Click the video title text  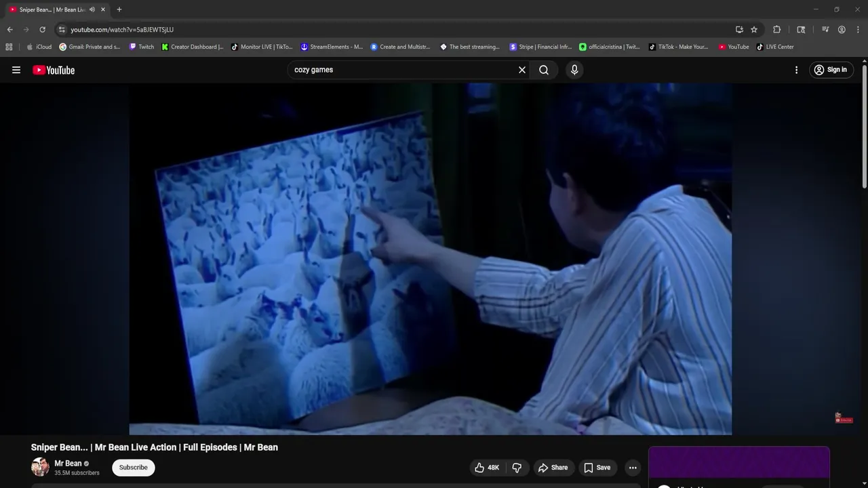(x=155, y=447)
